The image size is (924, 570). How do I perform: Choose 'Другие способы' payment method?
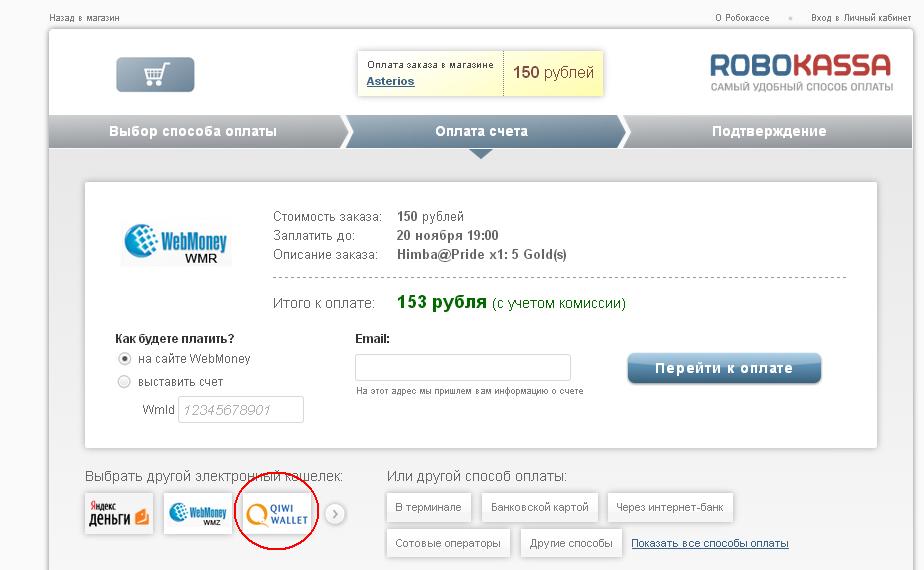pyautogui.click(x=571, y=543)
